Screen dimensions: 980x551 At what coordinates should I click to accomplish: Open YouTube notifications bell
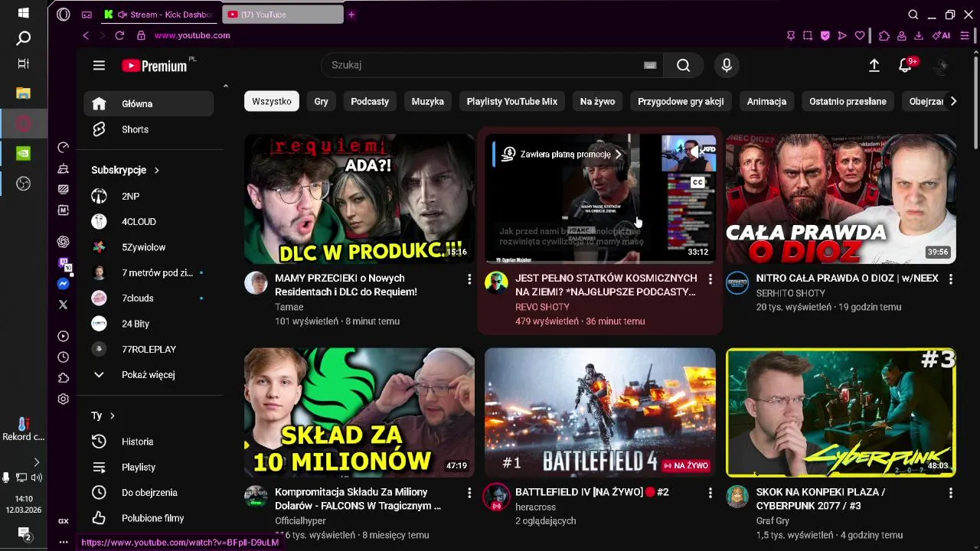pos(905,66)
